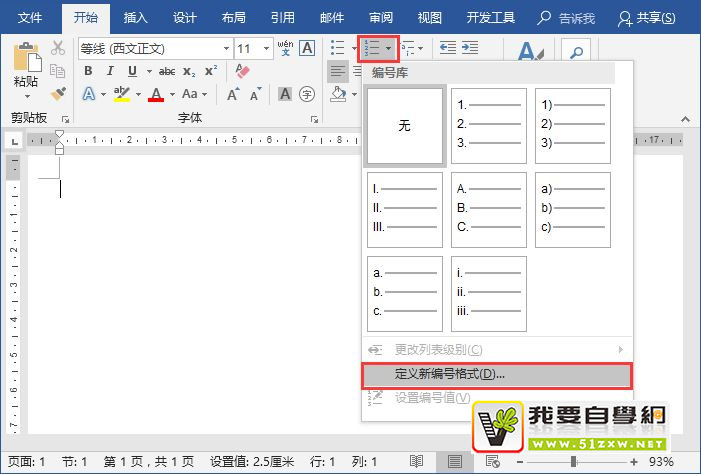This screenshot has height=474, width=701.
Task: Collapse the ribbon with the chevron
Action: (685, 119)
